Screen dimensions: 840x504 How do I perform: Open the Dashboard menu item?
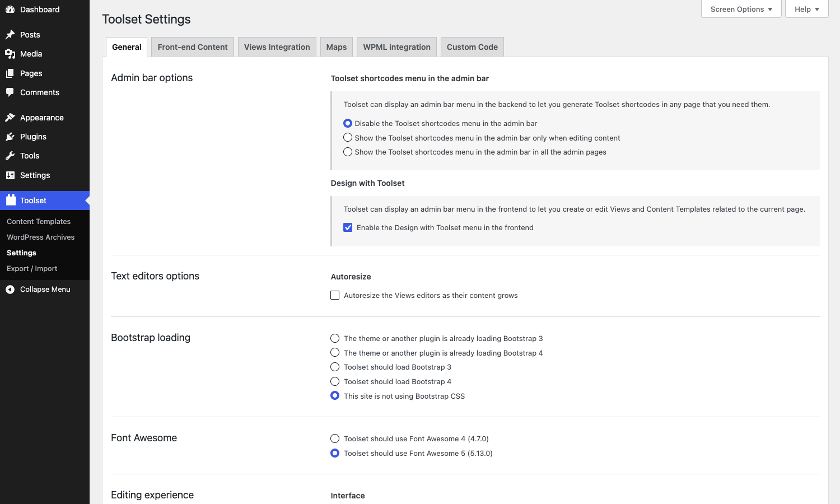click(x=45, y=10)
